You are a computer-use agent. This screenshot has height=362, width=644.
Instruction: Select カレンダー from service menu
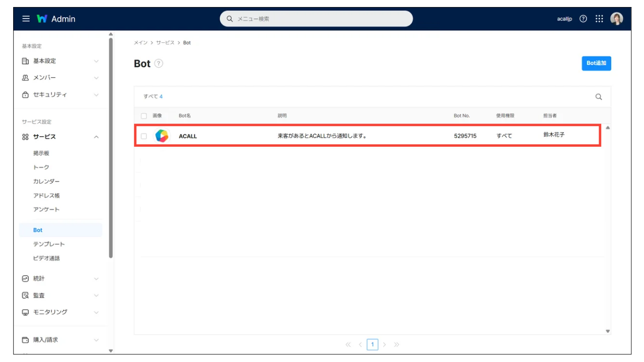(x=46, y=181)
